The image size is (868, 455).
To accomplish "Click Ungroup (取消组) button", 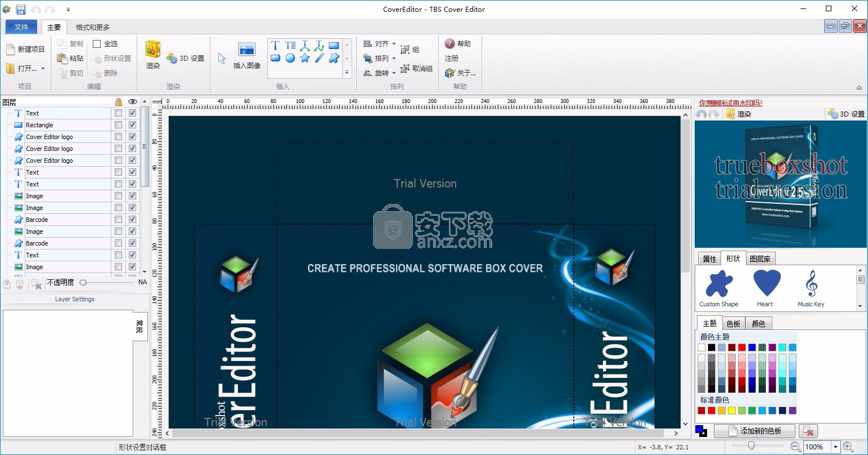I will (x=416, y=68).
